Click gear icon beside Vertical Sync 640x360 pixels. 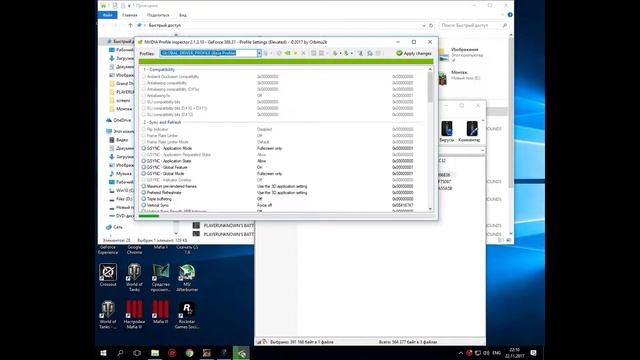click(x=144, y=205)
